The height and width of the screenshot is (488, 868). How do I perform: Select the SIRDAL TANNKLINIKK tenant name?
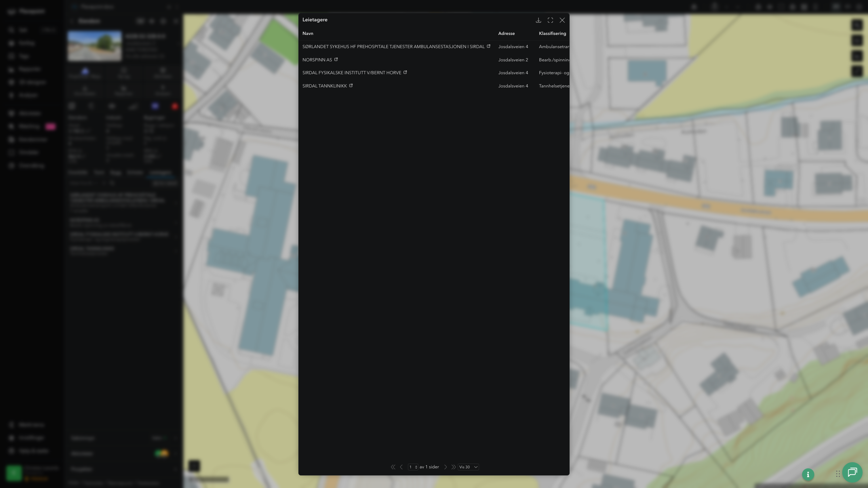coord(324,86)
